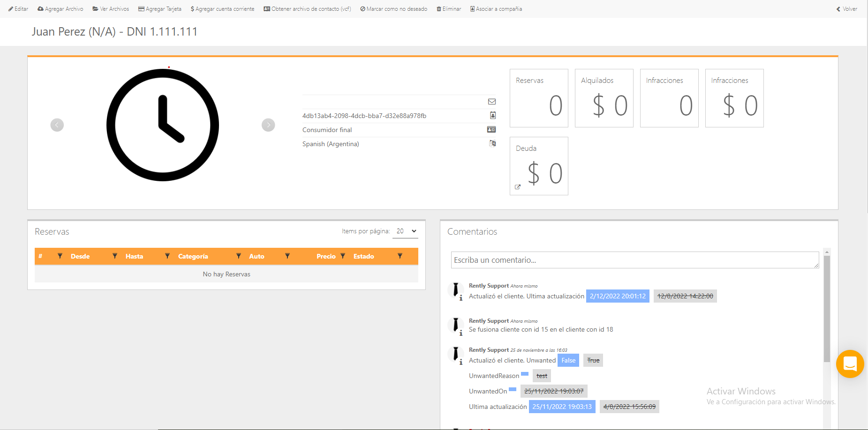Open the orange chat support widget
Viewport: 868px width, 430px height.
850,363
